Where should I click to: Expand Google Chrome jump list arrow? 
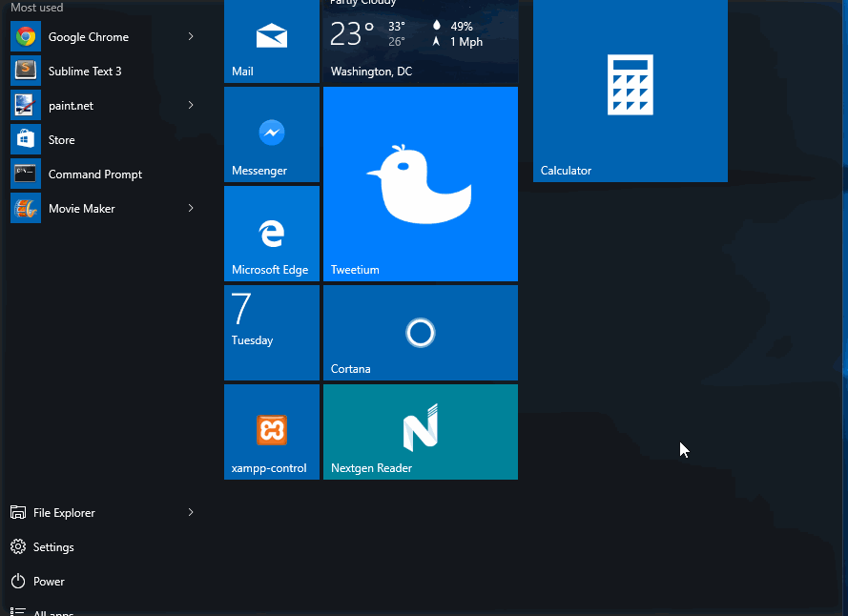191,37
